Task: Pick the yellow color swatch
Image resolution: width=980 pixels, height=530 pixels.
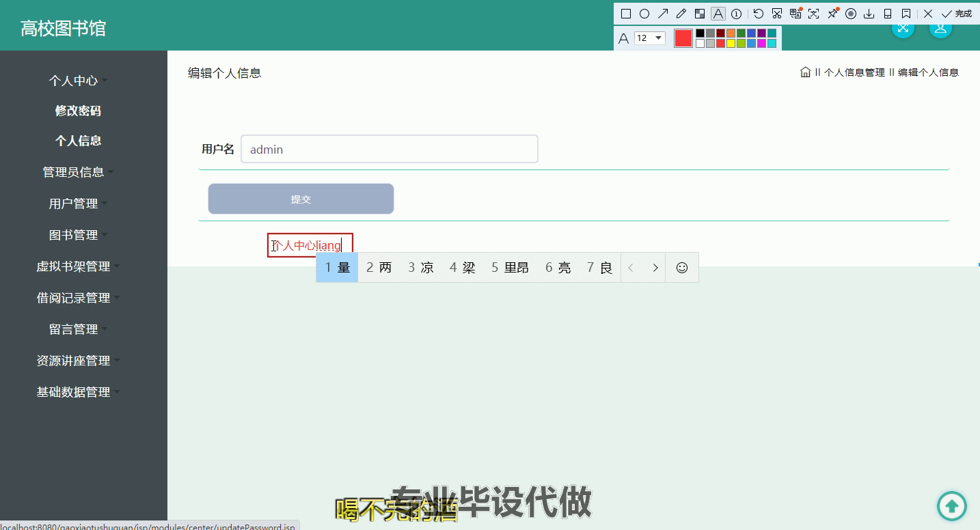Action: coord(731,43)
